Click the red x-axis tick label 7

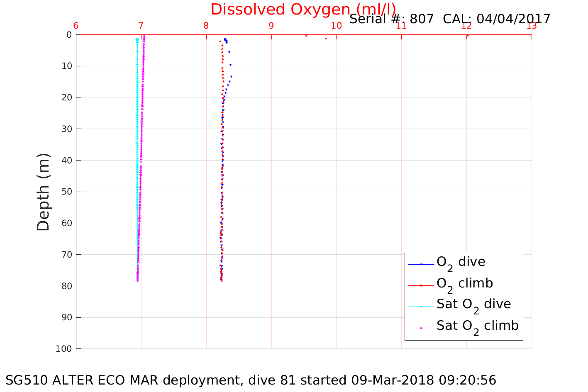[x=141, y=26]
